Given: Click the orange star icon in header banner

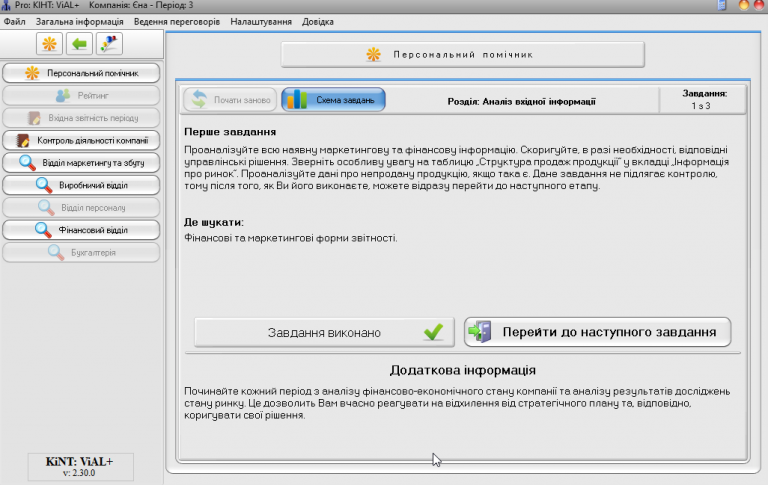Looking at the screenshot, I should 374,54.
